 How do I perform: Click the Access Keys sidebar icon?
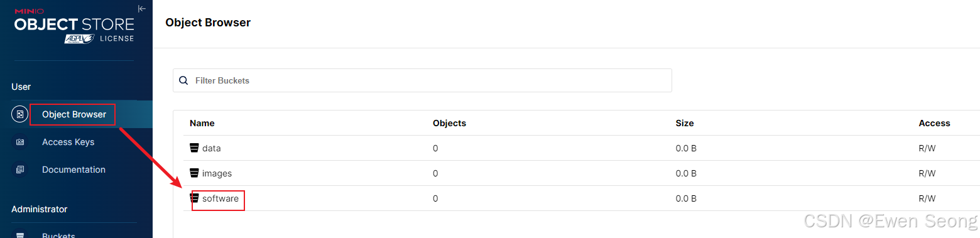click(19, 142)
